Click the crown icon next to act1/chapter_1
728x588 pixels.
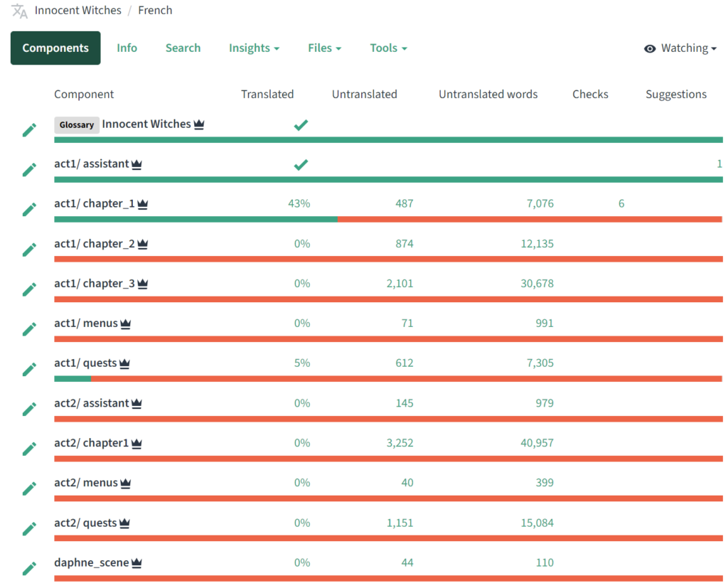tap(142, 204)
